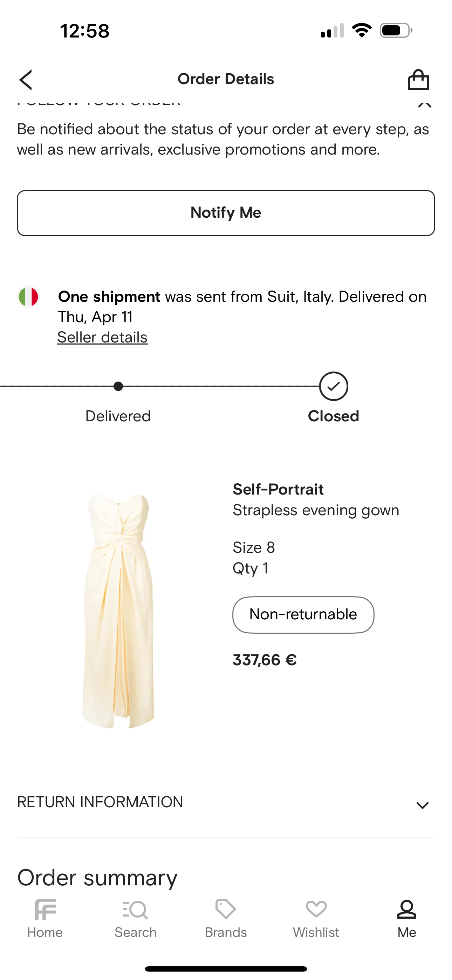Tap the Return Information chevron arrow
The image size is (452, 980).
point(422,805)
